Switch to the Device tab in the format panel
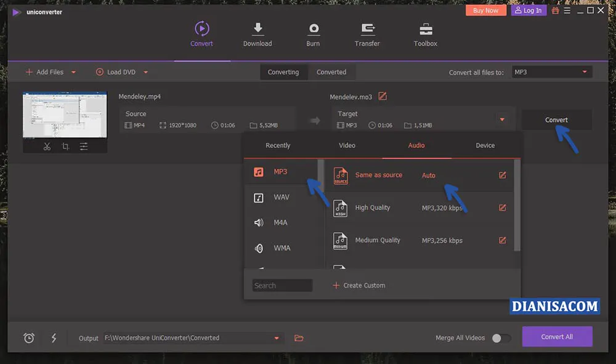The height and width of the screenshot is (364, 616). click(x=485, y=145)
